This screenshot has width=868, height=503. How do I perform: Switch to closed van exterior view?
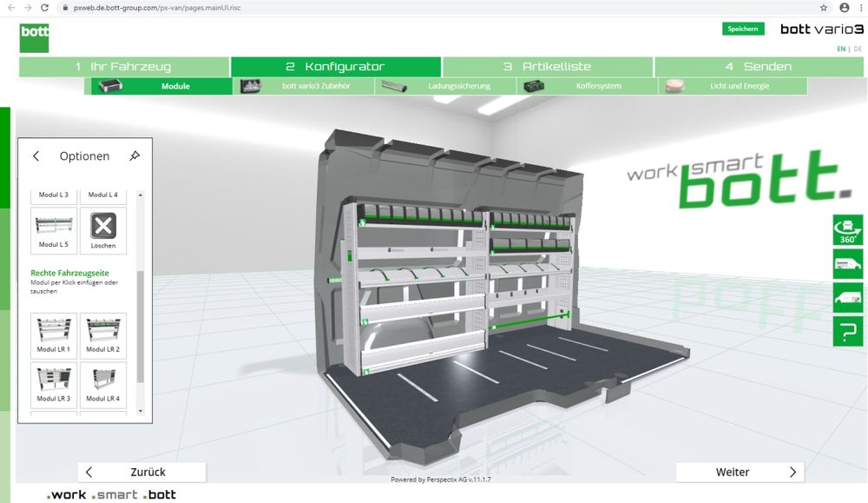[x=847, y=263]
